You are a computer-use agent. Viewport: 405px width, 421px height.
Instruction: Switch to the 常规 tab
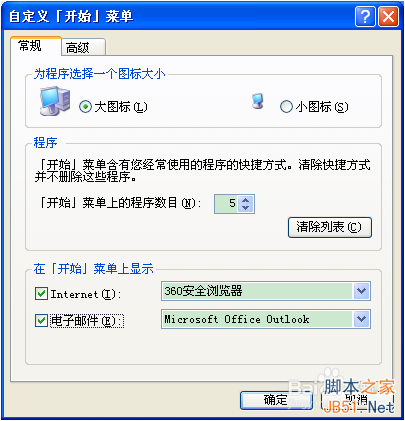click(36, 45)
